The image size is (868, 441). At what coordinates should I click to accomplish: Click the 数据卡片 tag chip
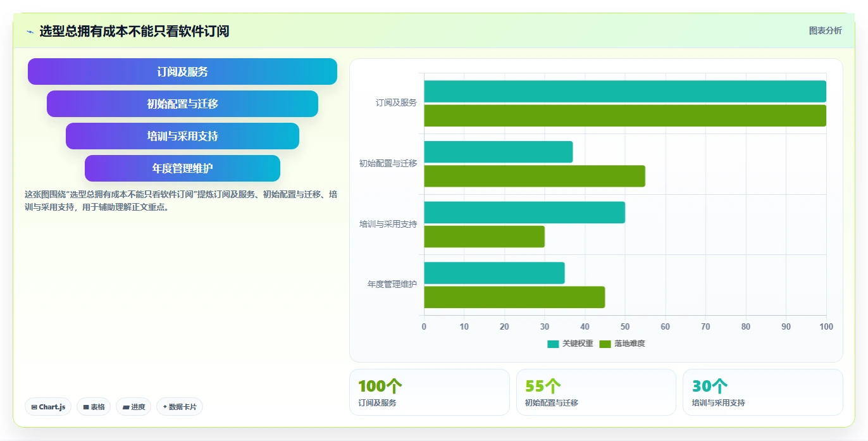180,407
